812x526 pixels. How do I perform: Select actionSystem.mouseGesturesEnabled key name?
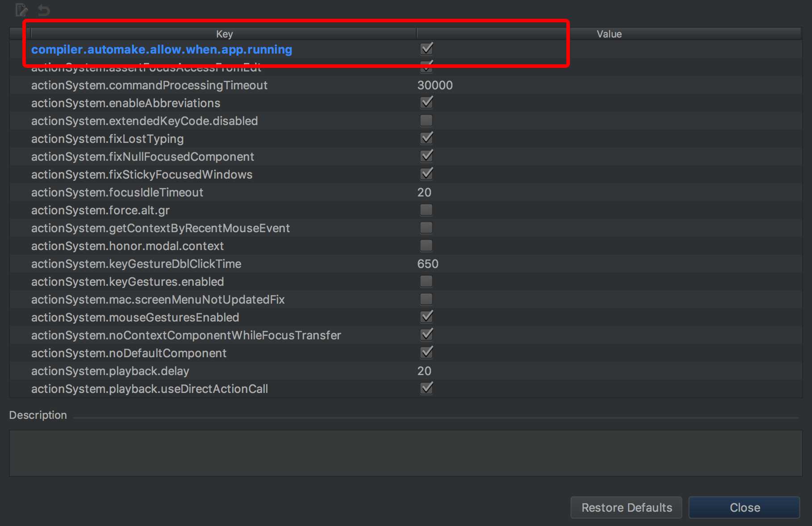pos(135,317)
